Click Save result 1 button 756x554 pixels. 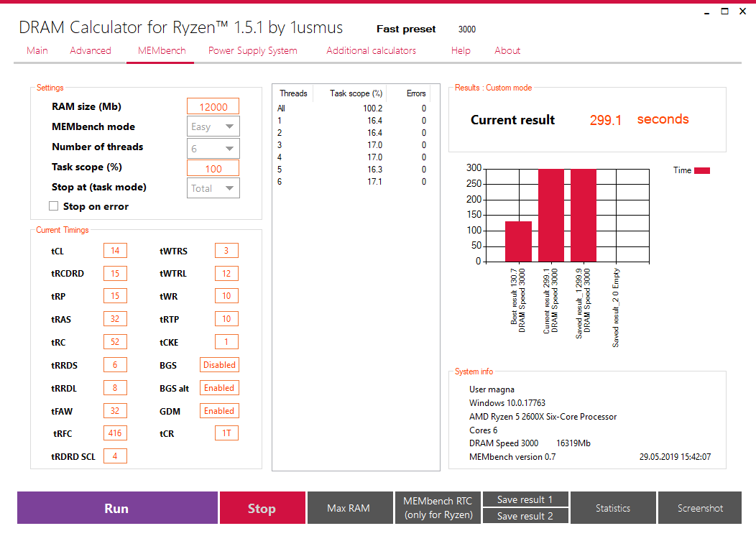(x=525, y=499)
